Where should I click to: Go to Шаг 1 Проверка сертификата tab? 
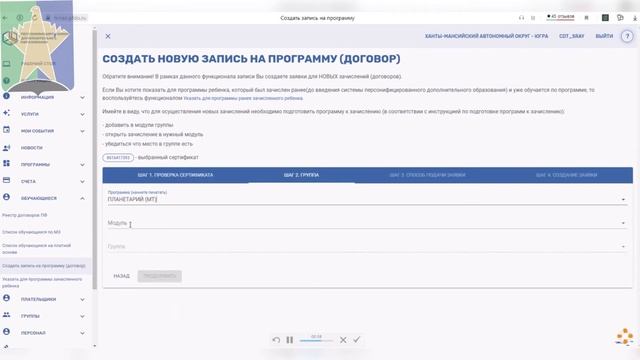point(176,175)
